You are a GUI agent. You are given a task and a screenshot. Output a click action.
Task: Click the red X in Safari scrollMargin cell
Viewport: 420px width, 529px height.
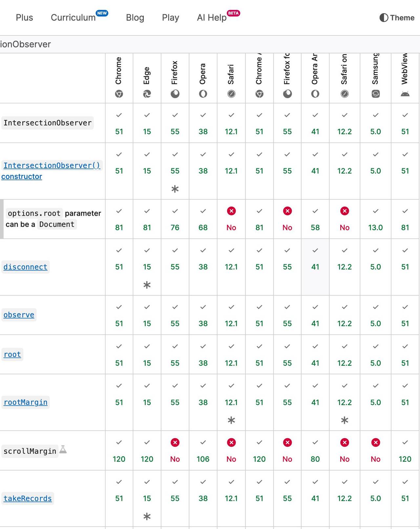point(231,443)
